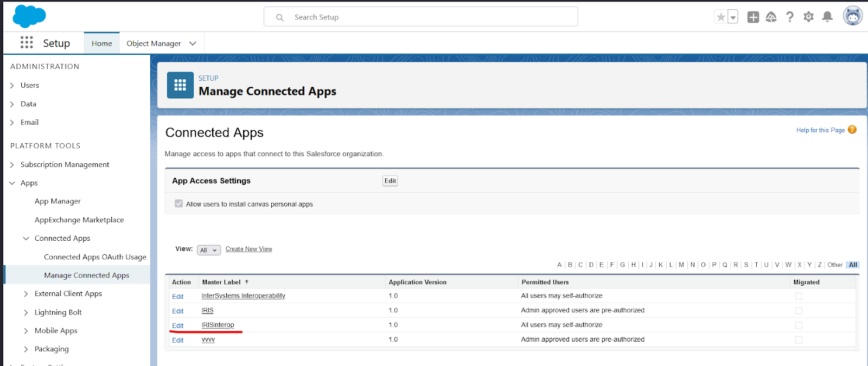Sort by the Master Label column header

click(x=221, y=282)
